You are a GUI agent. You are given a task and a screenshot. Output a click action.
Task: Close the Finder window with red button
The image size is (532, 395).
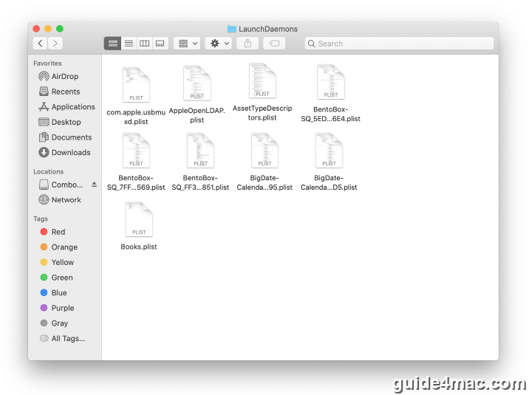(36, 29)
